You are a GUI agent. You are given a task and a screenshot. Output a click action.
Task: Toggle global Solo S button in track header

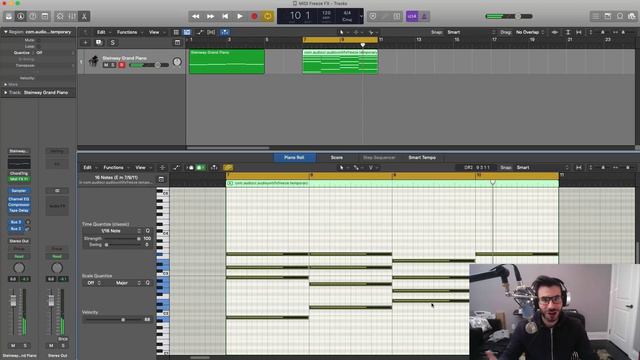click(x=113, y=42)
